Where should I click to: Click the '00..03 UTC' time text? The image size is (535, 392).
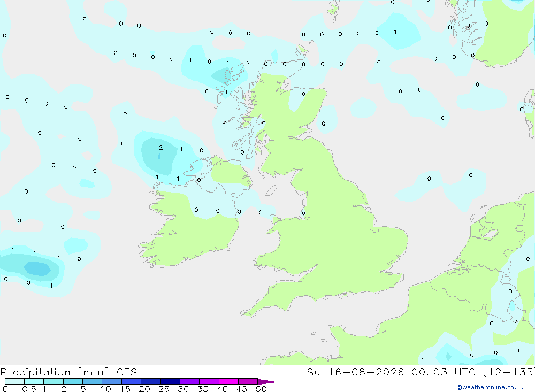pos(443,372)
